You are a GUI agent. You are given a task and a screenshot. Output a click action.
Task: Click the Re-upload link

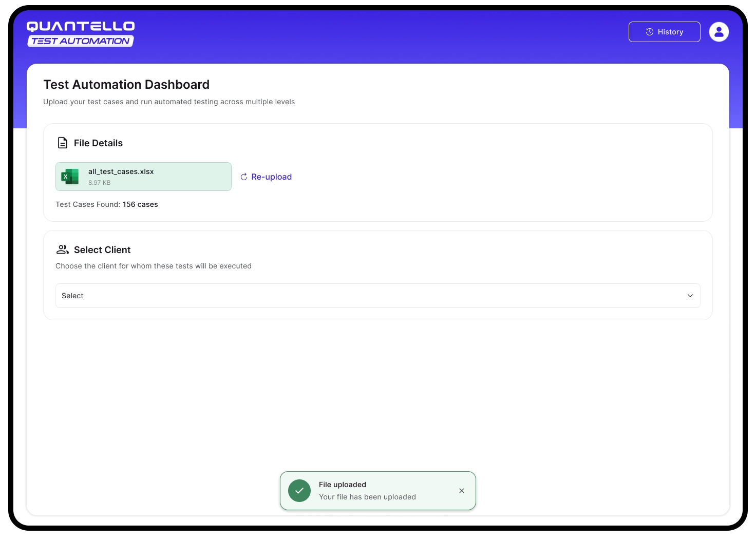266,177
